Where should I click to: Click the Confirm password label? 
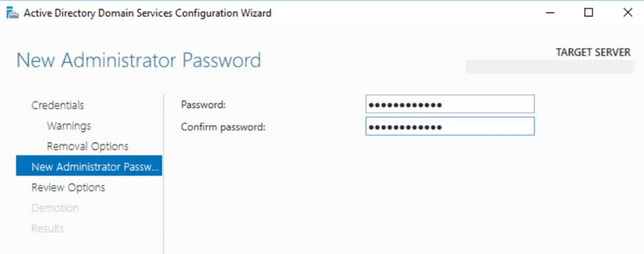(223, 128)
